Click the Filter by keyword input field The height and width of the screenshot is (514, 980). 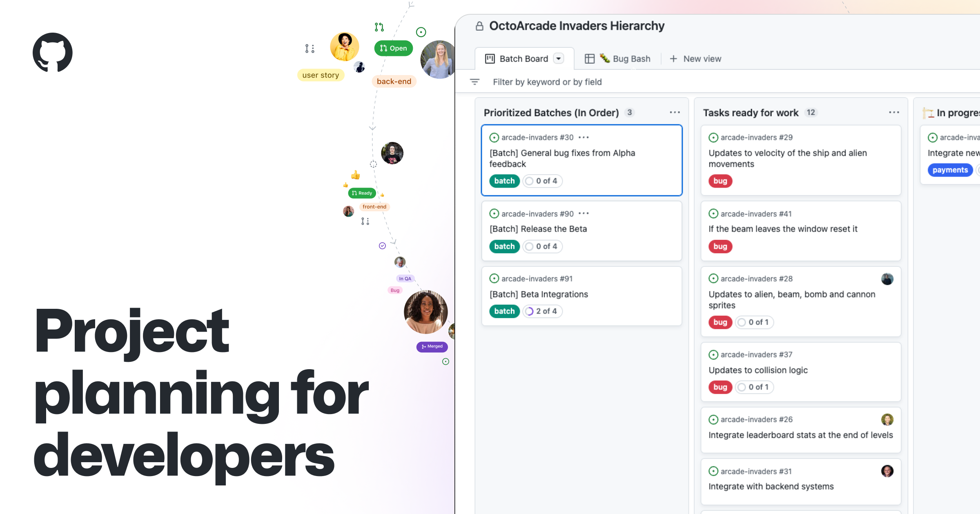(547, 82)
